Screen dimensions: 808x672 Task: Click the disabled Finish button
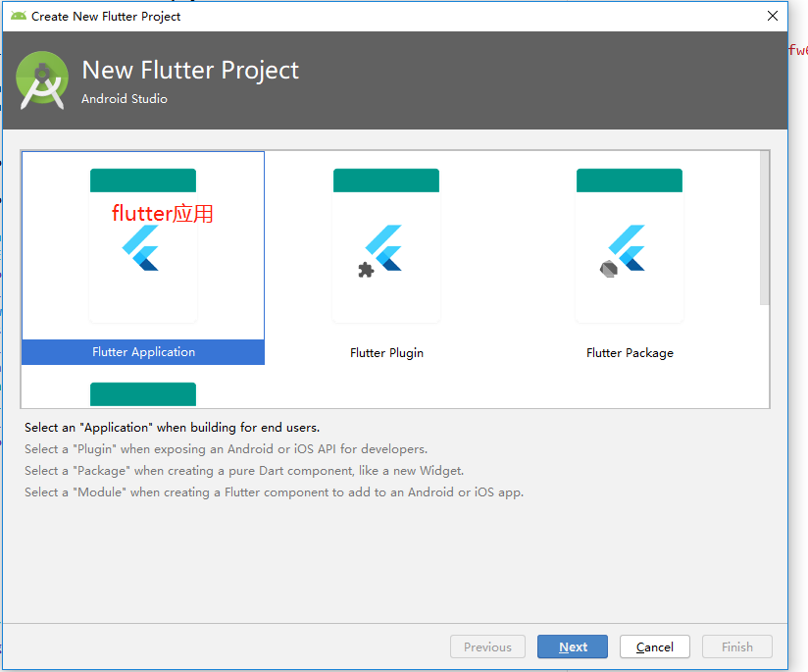(x=736, y=646)
